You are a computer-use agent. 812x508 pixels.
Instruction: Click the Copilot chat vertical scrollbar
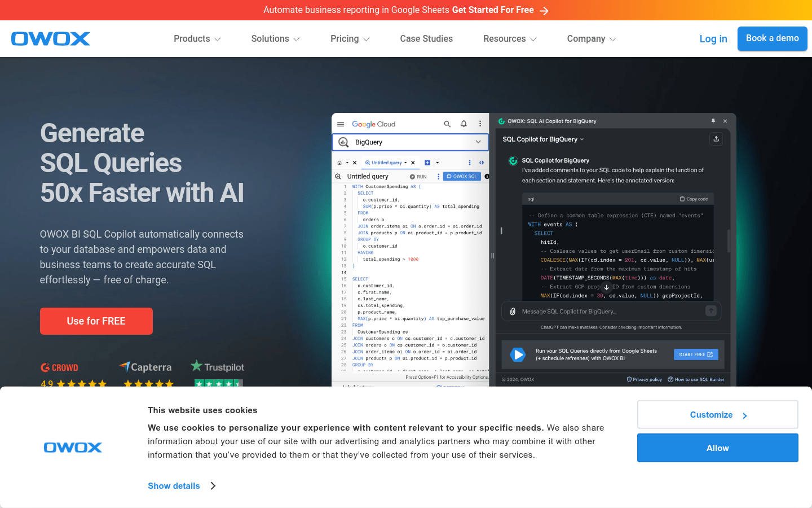[729, 241]
